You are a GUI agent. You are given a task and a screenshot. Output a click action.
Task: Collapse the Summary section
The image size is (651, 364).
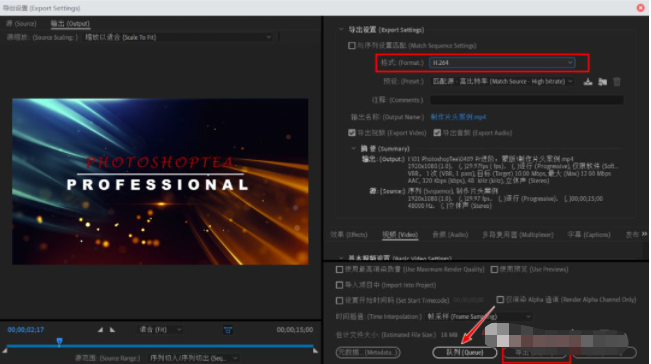tap(354, 148)
